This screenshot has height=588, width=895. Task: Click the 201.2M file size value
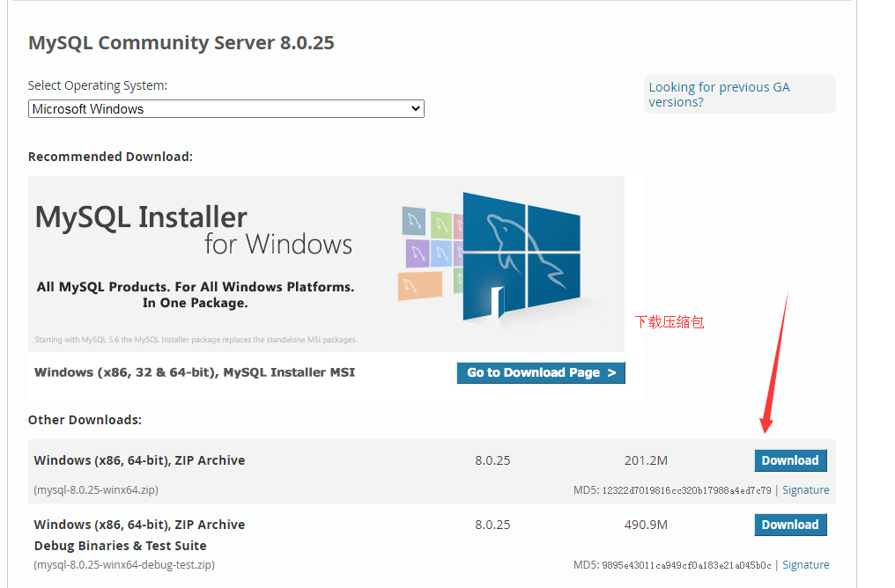coord(646,460)
